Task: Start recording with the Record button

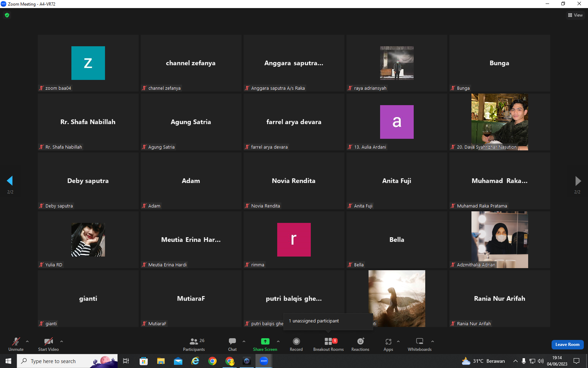Action: point(296,345)
